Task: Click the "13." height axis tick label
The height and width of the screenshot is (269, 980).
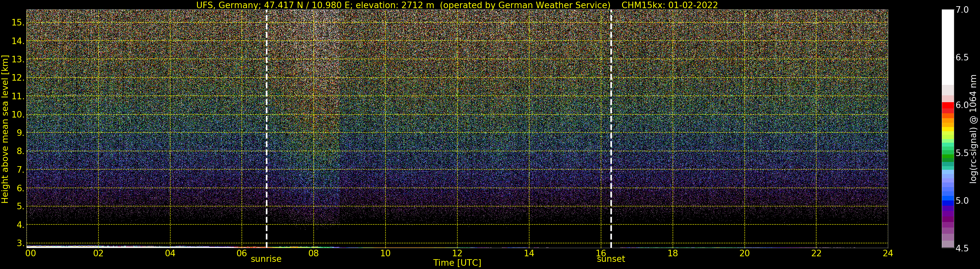Action: [18, 59]
